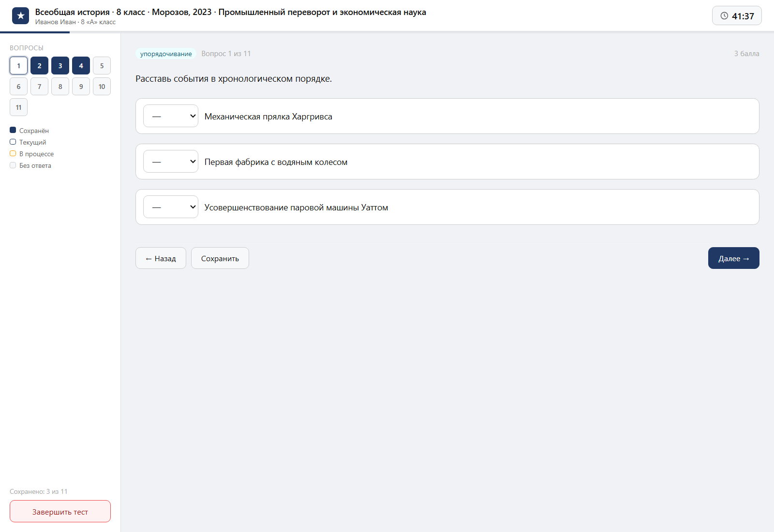Viewport: 774px width, 532px height.
Task: Open the order dropdown for Механическая прялка Харгривса
Action: click(x=171, y=116)
